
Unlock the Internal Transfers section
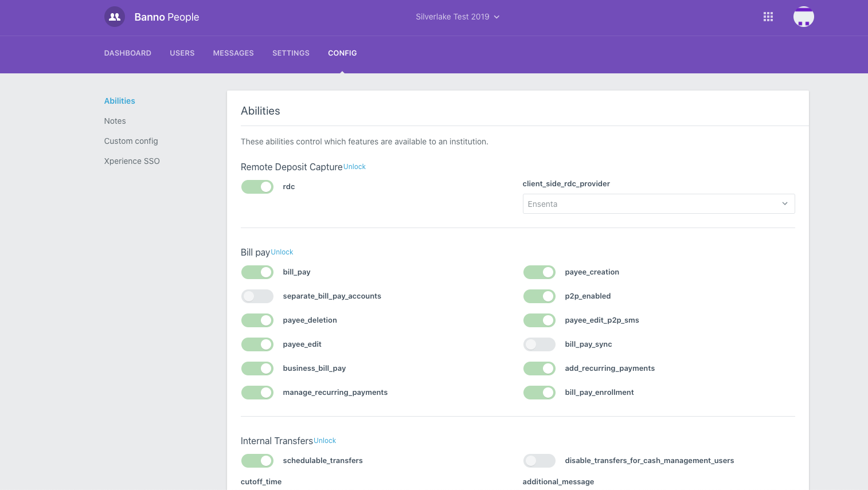[324, 441]
